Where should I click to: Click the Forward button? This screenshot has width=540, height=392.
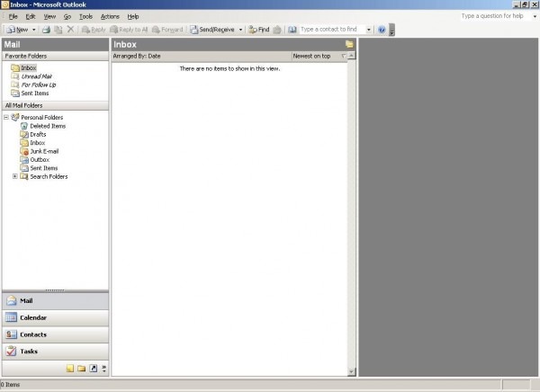pos(167,30)
